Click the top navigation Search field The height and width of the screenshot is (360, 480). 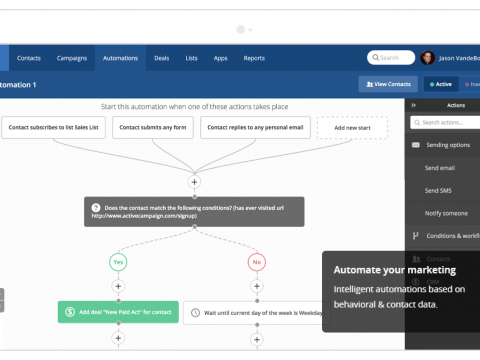[x=391, y=58]
